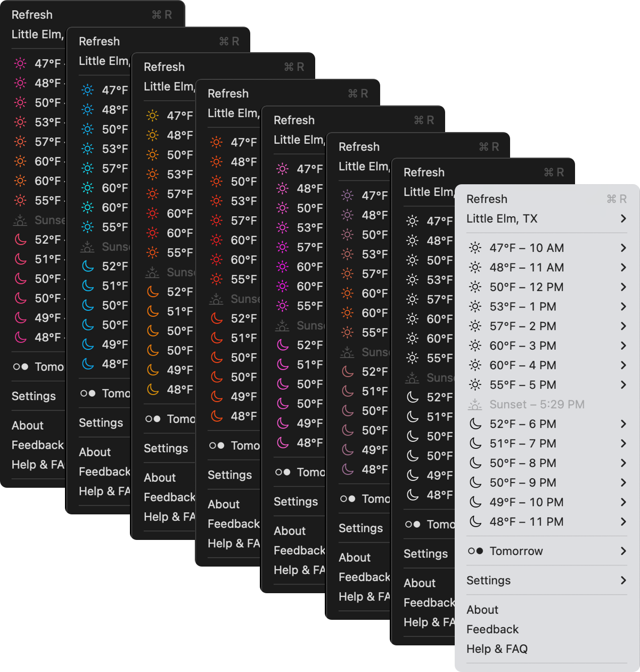640x672 pixels.
Task: Expand chevron for 60°F – 3 PM
Action: [623, 346]
